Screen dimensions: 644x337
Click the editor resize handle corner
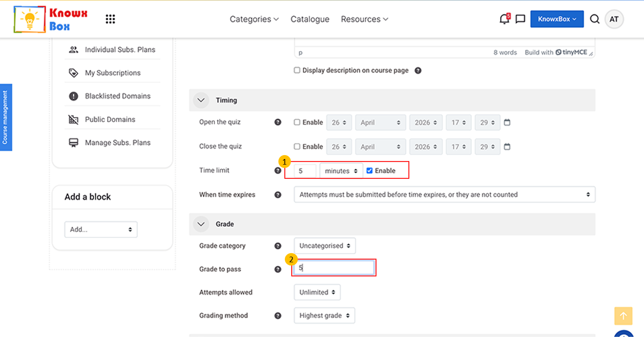tap(591, 54)
